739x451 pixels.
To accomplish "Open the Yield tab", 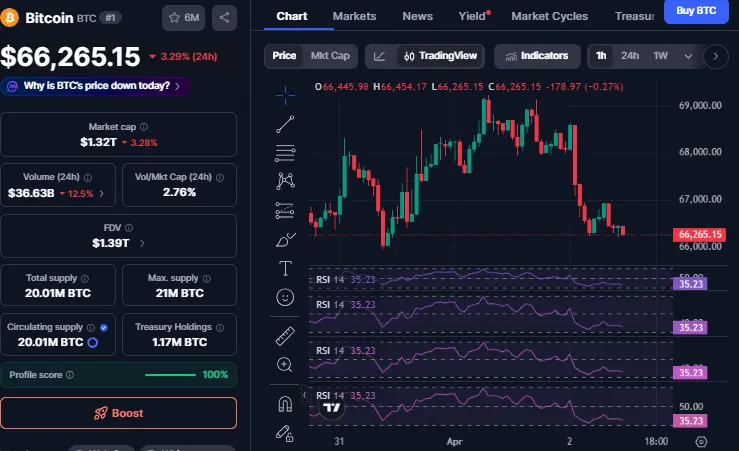I will pos(473,16).
